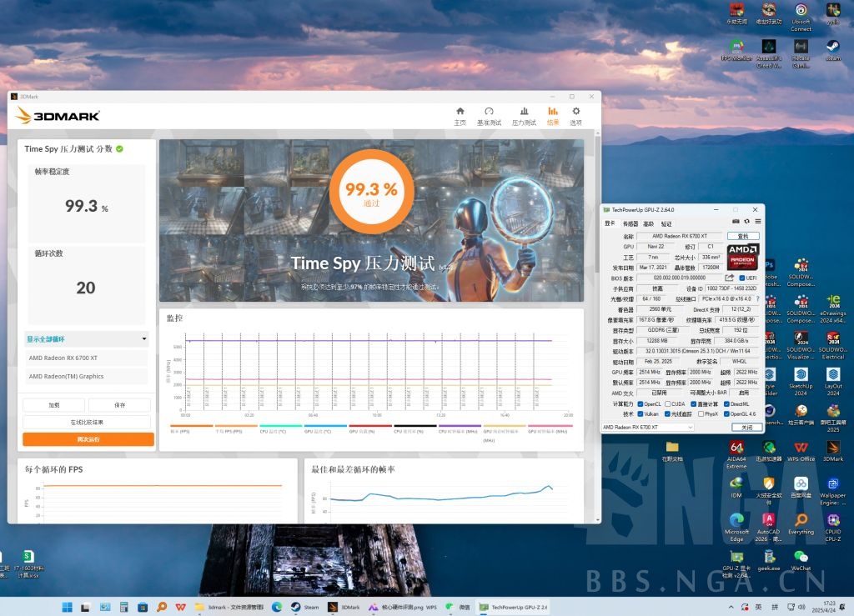The height and width of the screenshot is (616, 854).
Task: Click the Steam desktop icon
Action: point(833,50)
